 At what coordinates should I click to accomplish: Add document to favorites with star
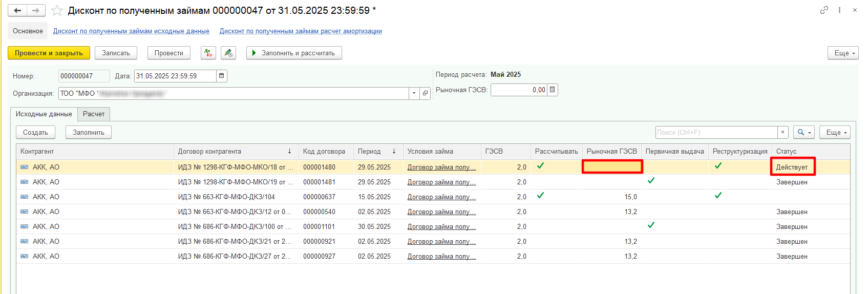coord(57,11)
